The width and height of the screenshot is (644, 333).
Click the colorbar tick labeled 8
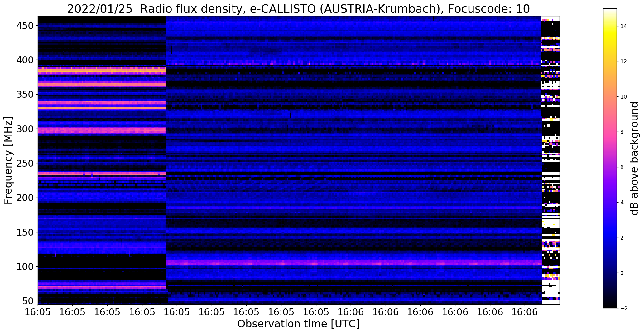pyautogui.click(x=622, y=132)
